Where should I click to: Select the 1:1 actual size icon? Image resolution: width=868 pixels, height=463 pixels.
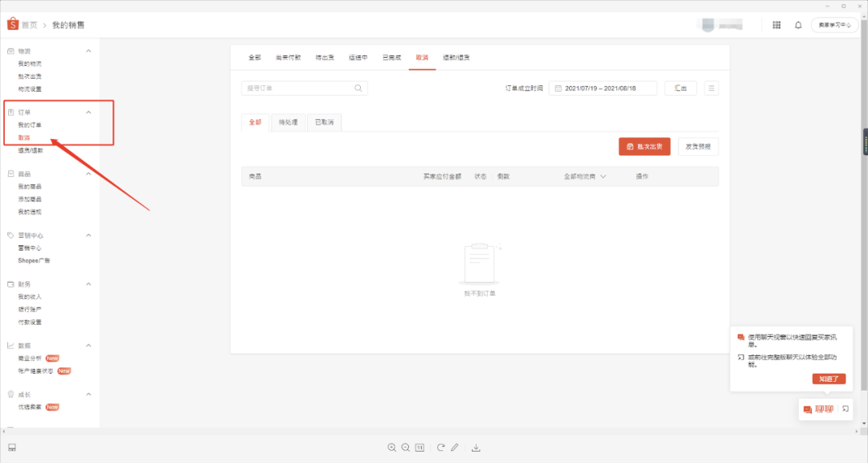click(x=420, y=448)
